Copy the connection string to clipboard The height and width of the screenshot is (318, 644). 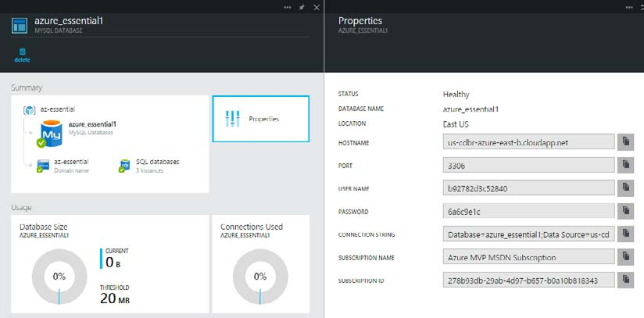click(625, 234)
